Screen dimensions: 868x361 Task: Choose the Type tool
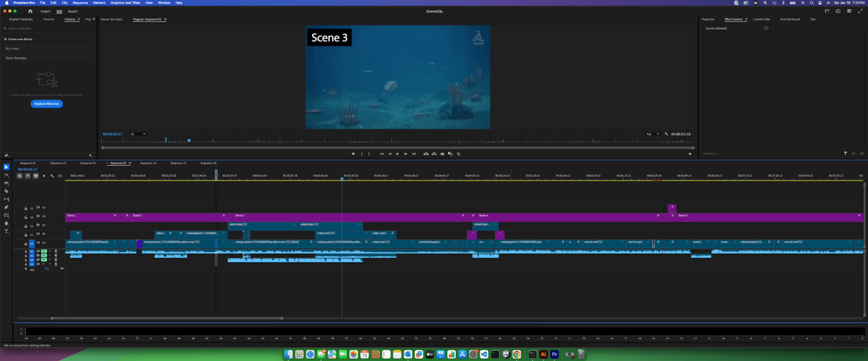click(x=6, y=232)
